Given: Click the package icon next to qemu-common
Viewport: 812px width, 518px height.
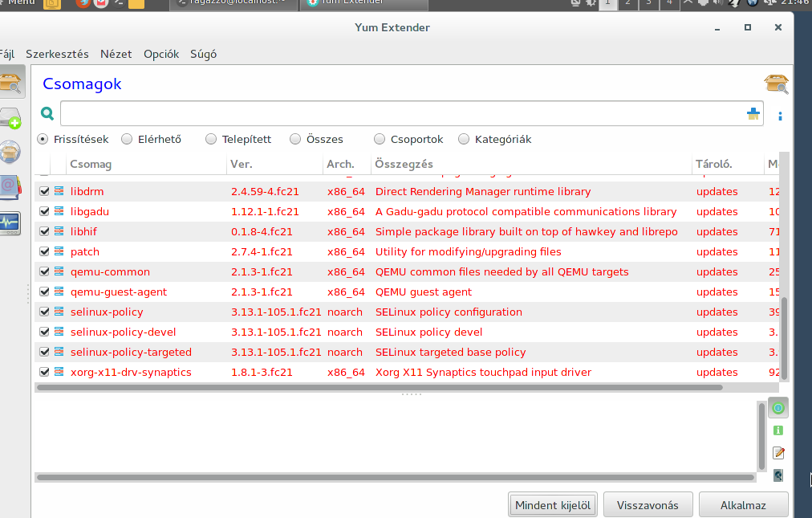Looking at the screenshot, I should (x=59, y=271).
